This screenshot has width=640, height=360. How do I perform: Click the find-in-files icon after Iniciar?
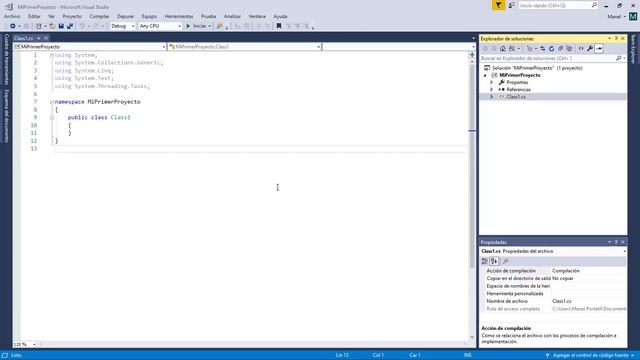(220, 26)
